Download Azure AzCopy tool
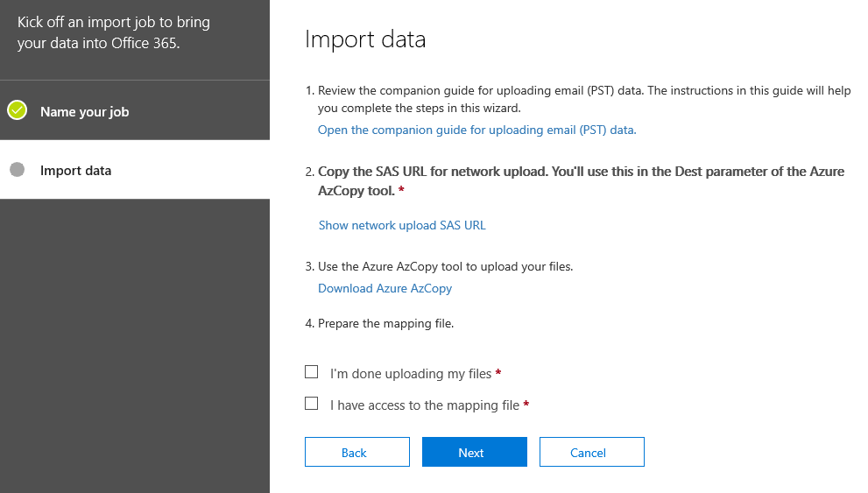The image size is (868, 493). pyautogui.click(x=385, y=289)
